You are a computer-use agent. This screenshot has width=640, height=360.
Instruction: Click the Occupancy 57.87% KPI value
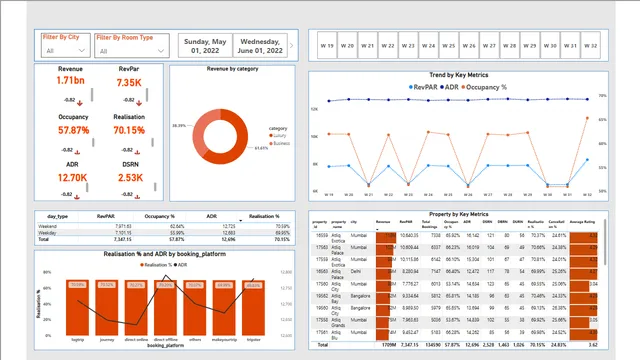(73, 130)
